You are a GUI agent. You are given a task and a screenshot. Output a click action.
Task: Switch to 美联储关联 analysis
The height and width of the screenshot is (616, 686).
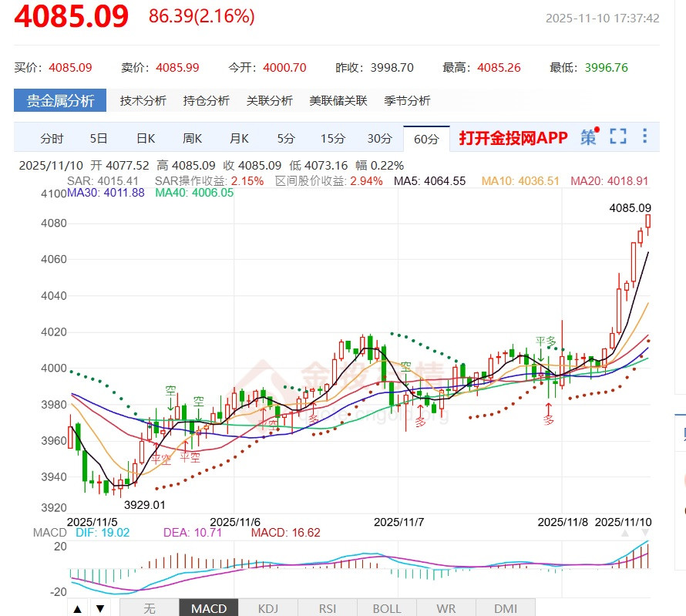pyautogui.click(x=338, y=101)
